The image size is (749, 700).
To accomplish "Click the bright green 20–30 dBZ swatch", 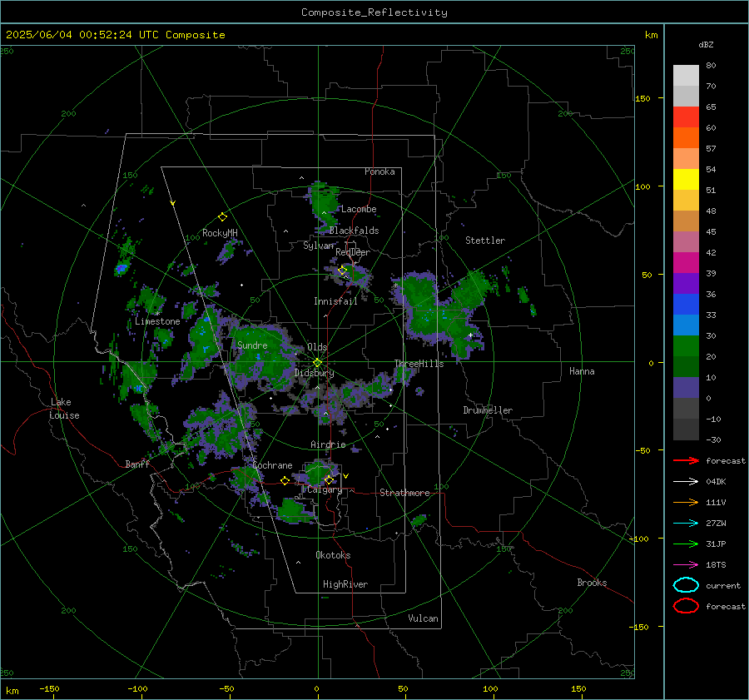I will pyautogui.click(x=686, y=345).
